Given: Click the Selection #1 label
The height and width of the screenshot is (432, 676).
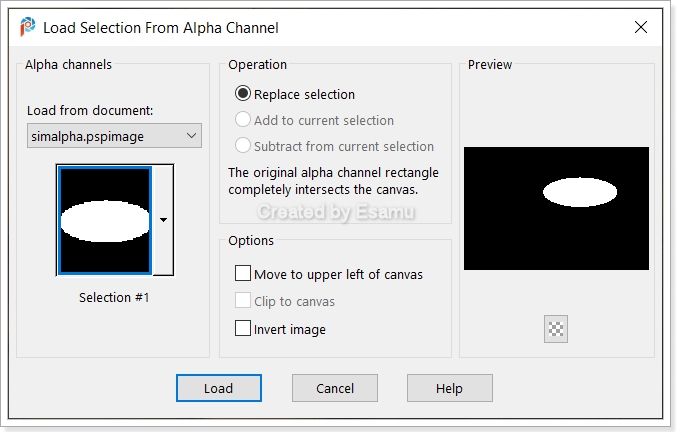Looking at the screenshot, I should click(114, 297).
